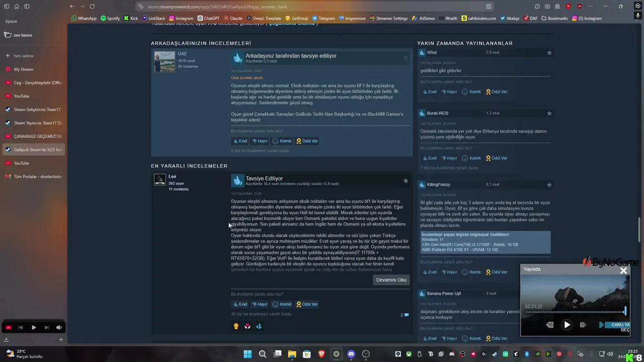
Task: Open the weather widget on taskbar
Action: click(x=23, y=354)
